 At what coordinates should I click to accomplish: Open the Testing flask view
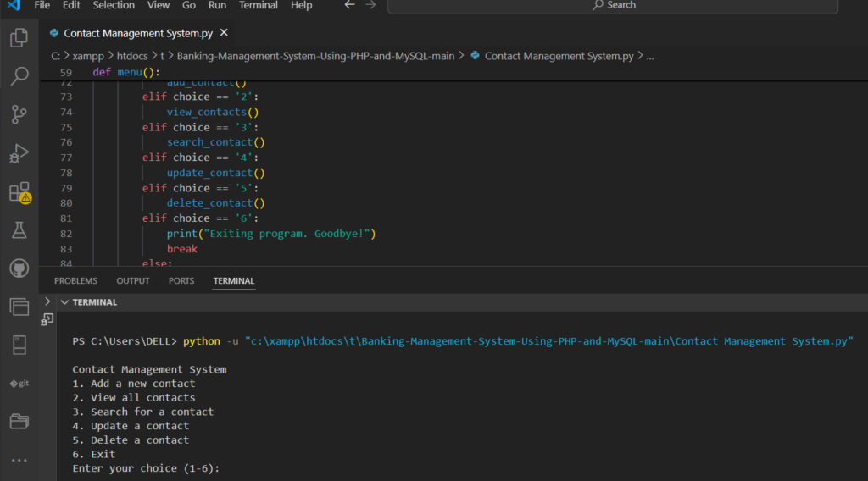19,230
